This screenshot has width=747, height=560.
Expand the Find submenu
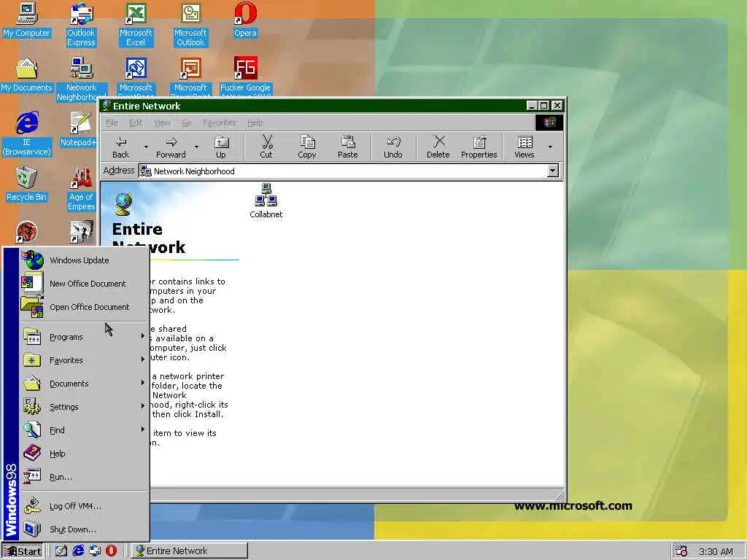[85, 430]
